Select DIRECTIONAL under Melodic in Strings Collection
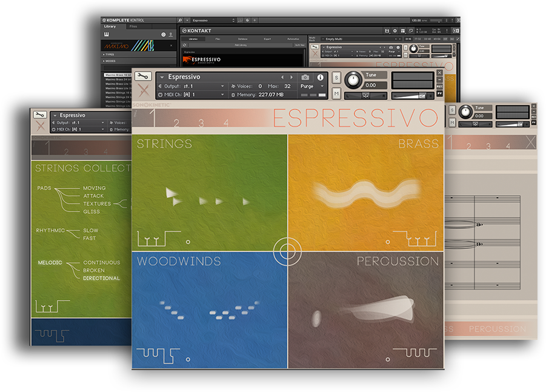 (x=101, y=278)
